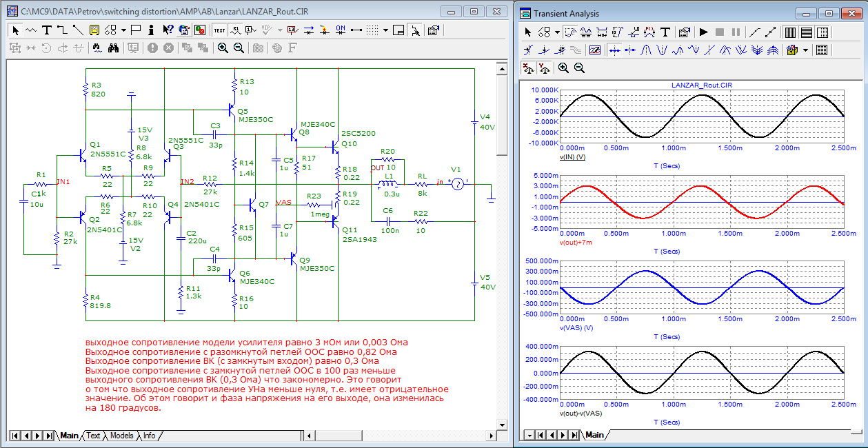Image resolution: width=868 pixels, height=448 pixels.
Task: Run the transient analysis with Play button
Action: (x=703, y=32)
